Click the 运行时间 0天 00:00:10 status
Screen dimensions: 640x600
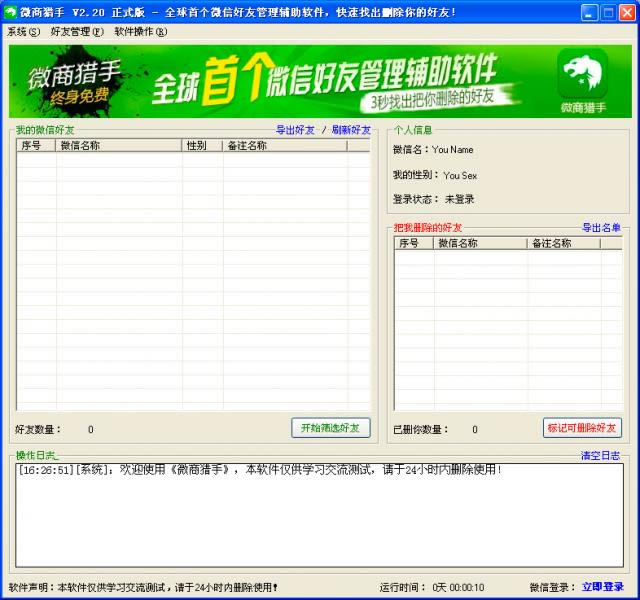point(432,587)
